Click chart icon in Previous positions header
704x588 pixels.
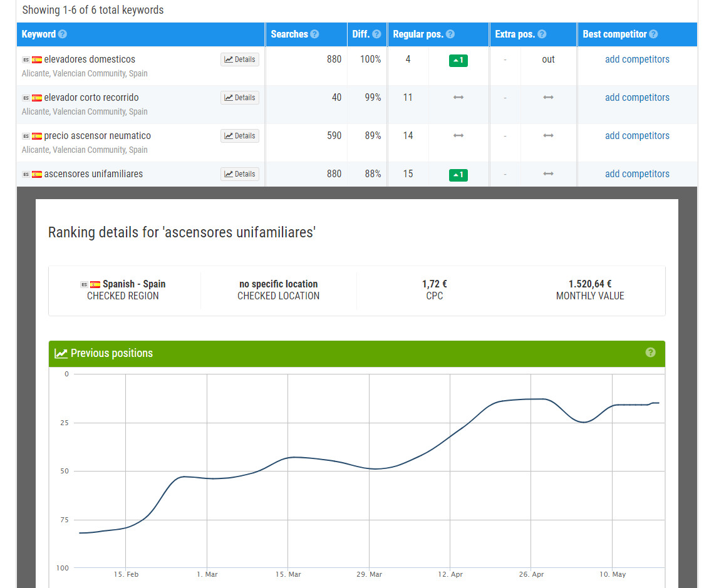click(x=61, y=354)
